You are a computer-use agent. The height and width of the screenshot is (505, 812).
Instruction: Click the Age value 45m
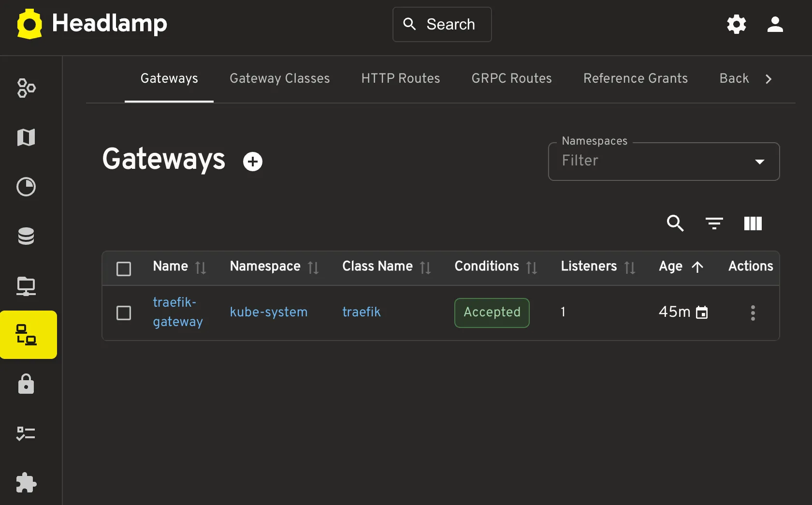(675, 312)
